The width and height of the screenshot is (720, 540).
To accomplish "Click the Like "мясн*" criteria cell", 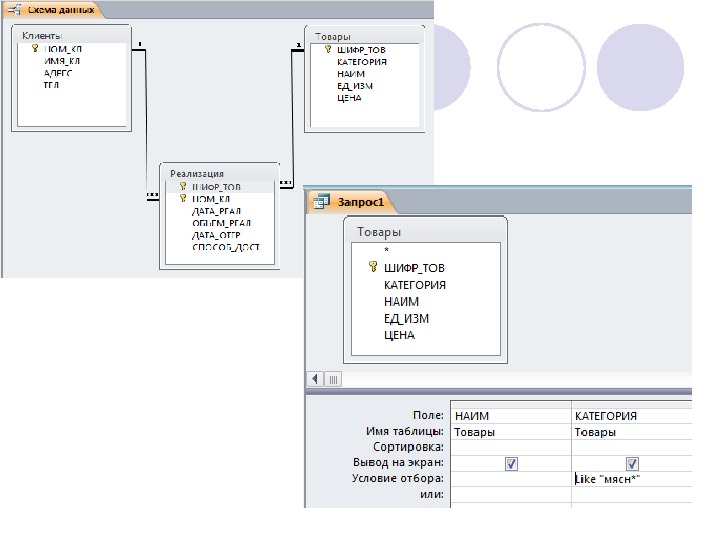I will click(632, 479).
